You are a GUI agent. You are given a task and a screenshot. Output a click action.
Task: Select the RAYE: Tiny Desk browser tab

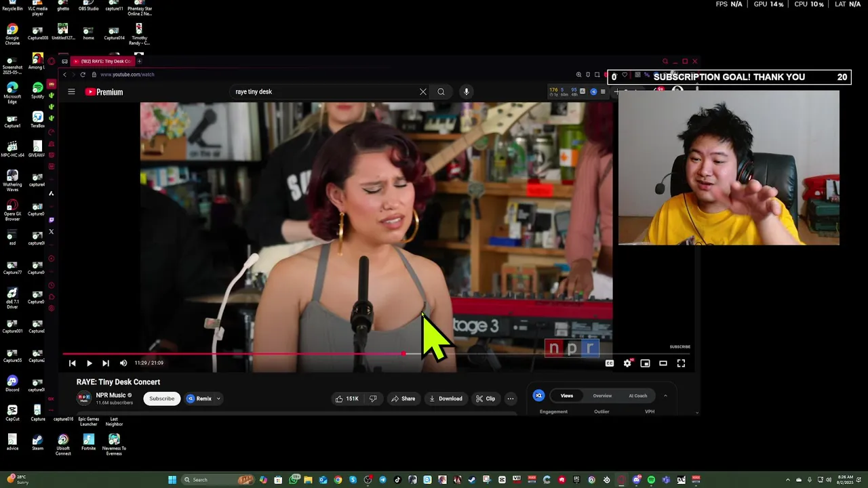[102, 61]
